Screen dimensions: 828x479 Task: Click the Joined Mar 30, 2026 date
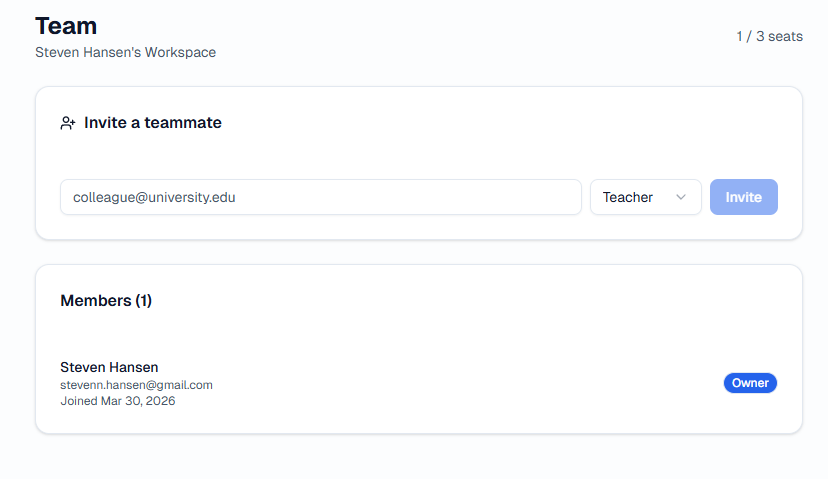(x=117, y=401)
